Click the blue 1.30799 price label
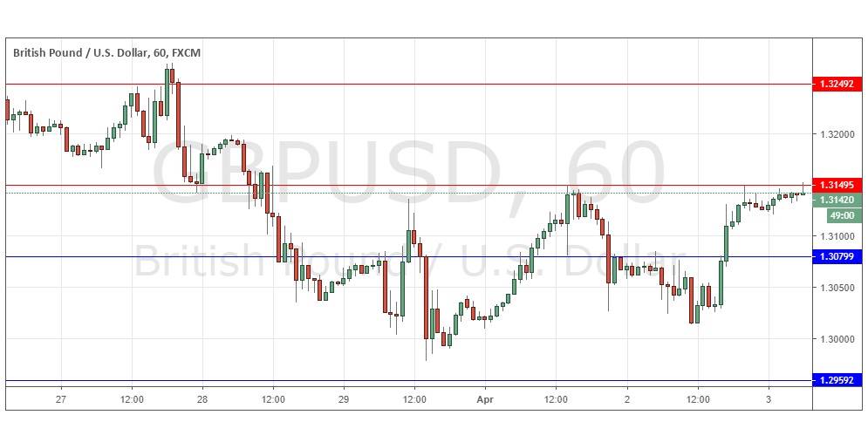Viewport: 868px width, 442px height. tap(837, 256)
